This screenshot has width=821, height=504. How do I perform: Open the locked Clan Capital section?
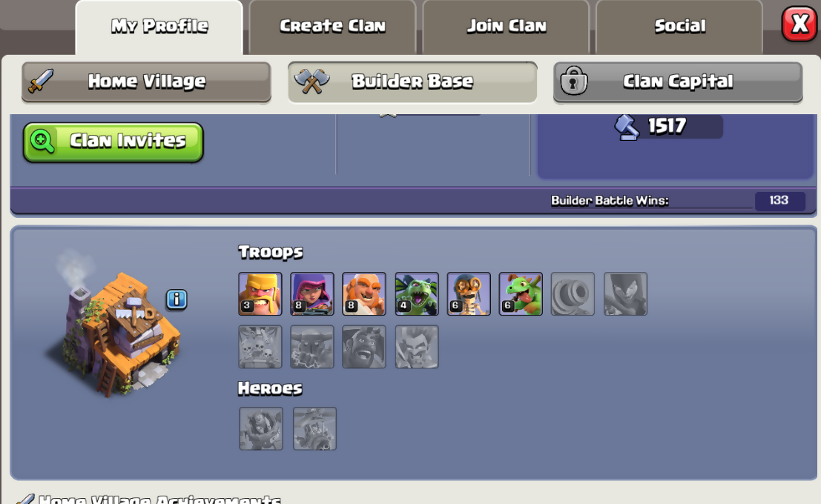pyautogui.click(x=678, y=82)
